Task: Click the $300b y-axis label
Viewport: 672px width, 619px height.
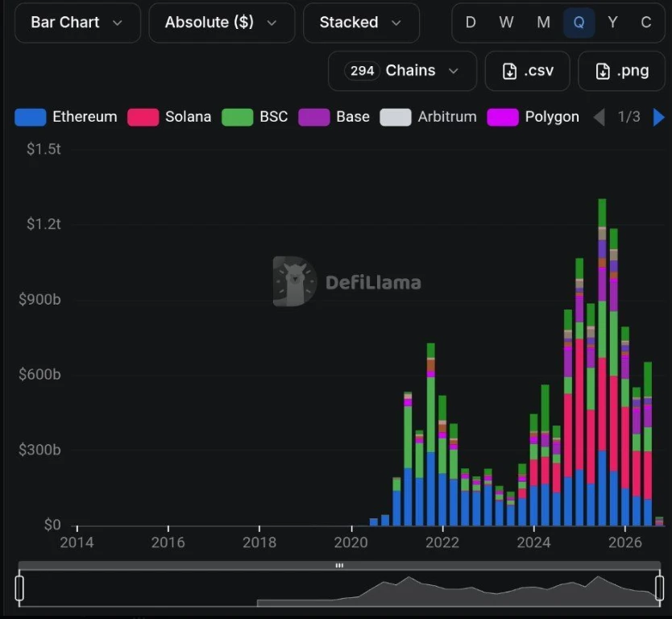Action: click(x=39, y=450)
